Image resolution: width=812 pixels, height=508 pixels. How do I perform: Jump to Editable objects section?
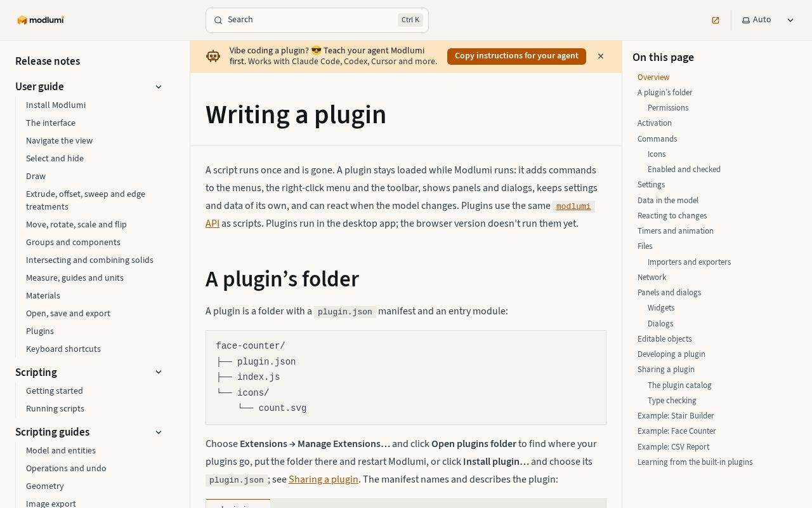point(665,339)
